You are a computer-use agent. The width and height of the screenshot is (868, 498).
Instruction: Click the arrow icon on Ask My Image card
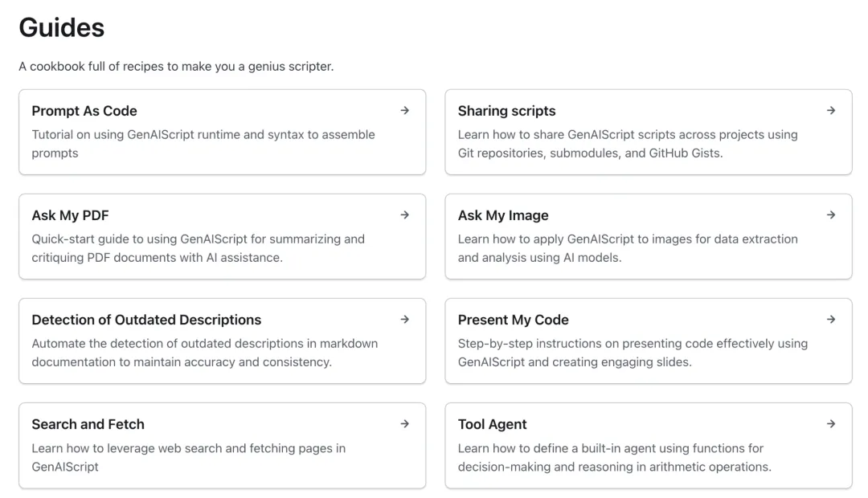coord(831,215)
